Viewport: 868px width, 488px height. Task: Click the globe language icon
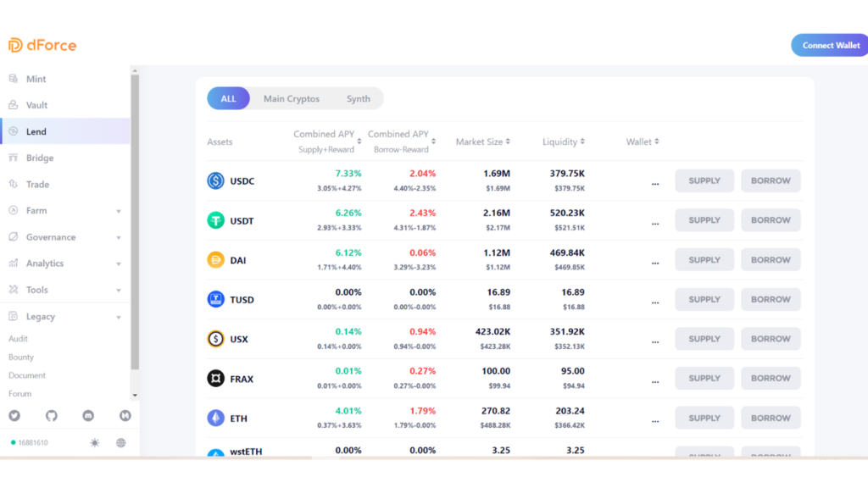pyautogui.click(x=121, y=443)
